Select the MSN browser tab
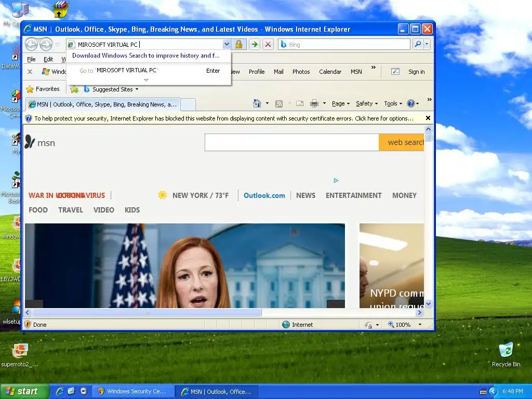532x399 pixels. click(102, 104)
